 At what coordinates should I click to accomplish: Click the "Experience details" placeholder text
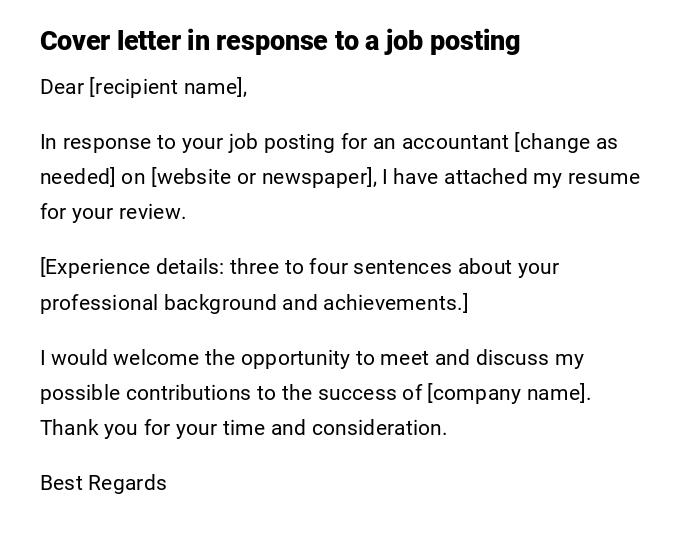tap(134, 267)
